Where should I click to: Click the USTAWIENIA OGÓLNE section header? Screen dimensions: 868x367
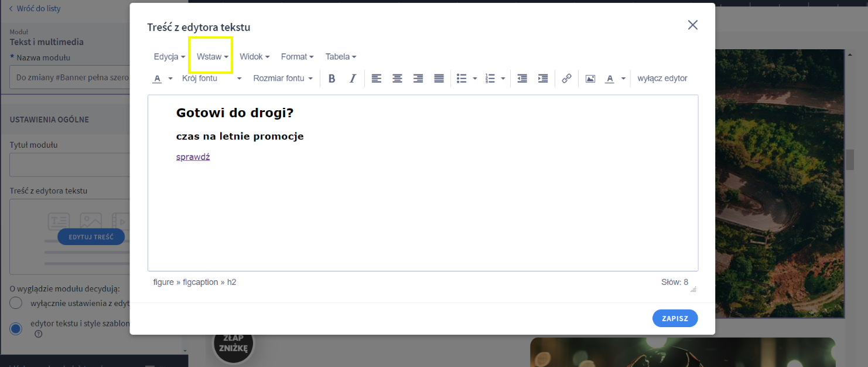49,120
